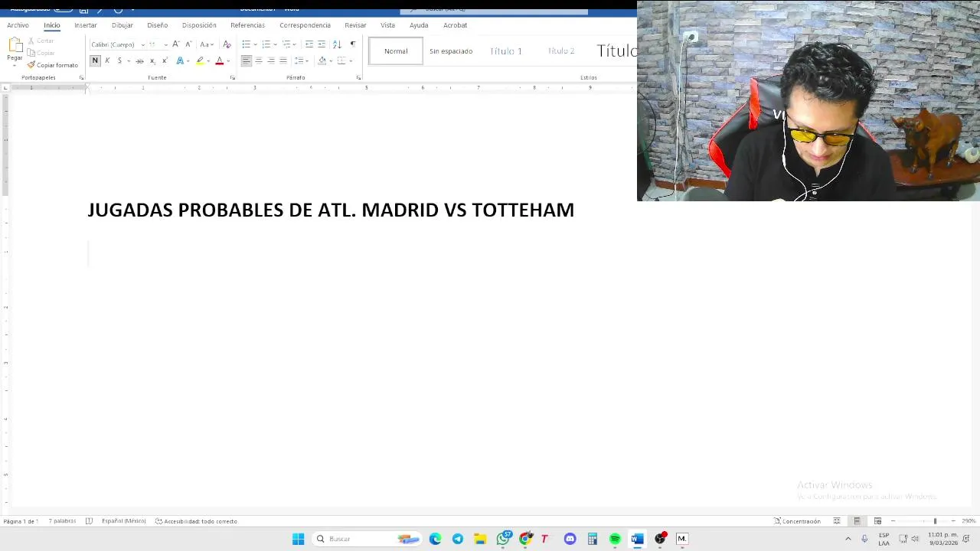The width and height of the screenshot is (980, 551).
Task: Center align the paragraph
Action: (259, 60)
